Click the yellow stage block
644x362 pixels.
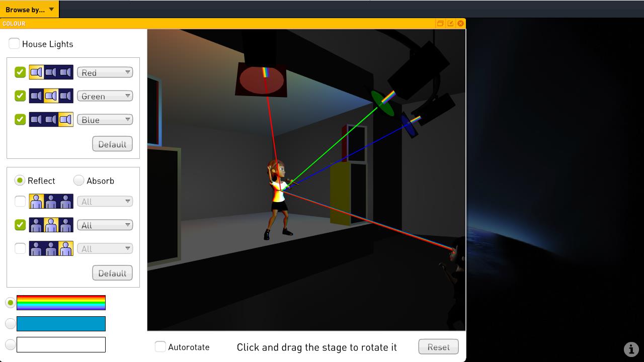click(x=340, y=194)
